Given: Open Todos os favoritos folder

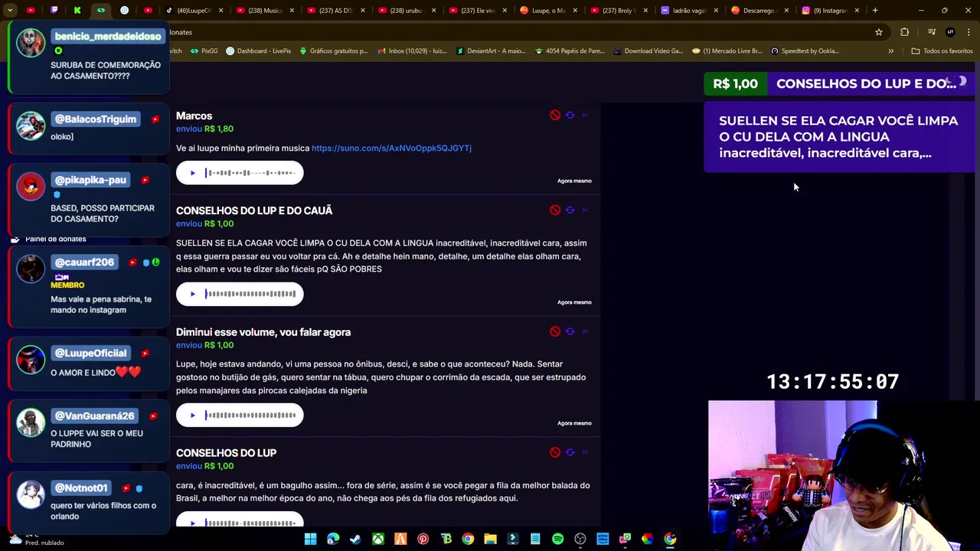Looking at the screenshot, I should tap(942, 51).
